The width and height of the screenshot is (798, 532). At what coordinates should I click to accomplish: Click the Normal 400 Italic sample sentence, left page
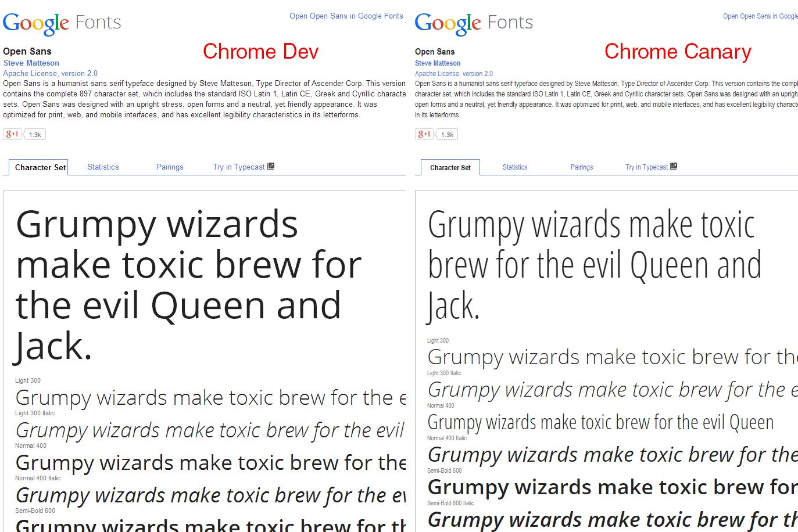pyautogui.click(x=210, y=496)
